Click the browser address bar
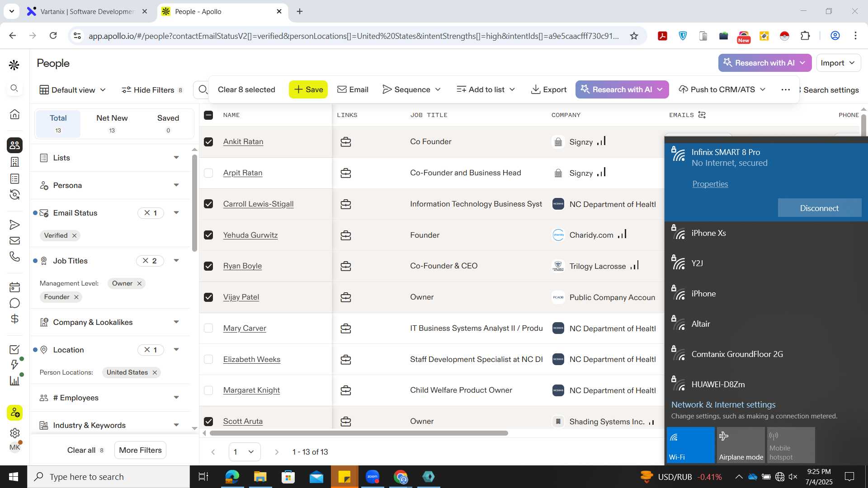 tap(354, 36)
